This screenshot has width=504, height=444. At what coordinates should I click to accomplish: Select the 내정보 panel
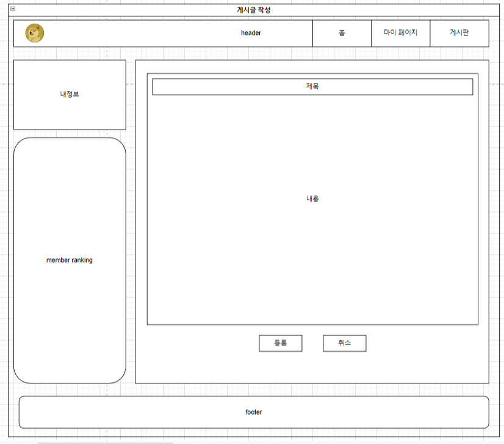point(70,95)
